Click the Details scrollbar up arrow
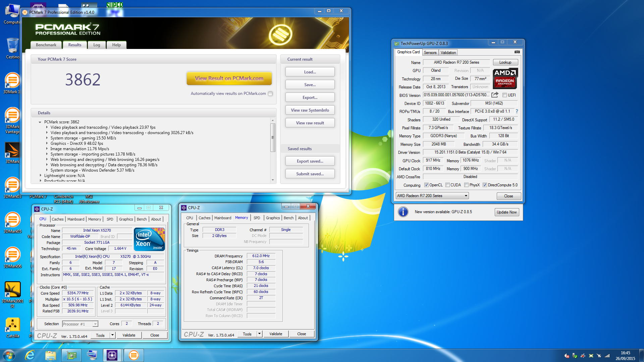Screen dimensions: 644x362 point(273,120)
